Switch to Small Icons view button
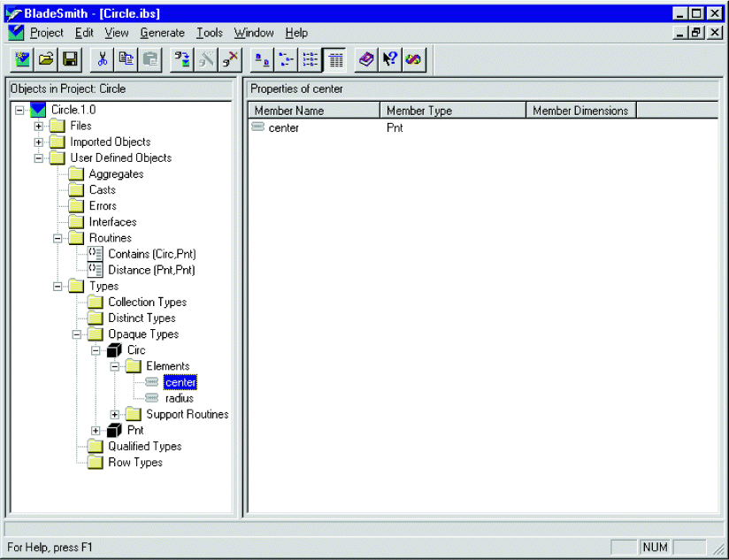Viewport: 729px width, 560px height. 287,59
